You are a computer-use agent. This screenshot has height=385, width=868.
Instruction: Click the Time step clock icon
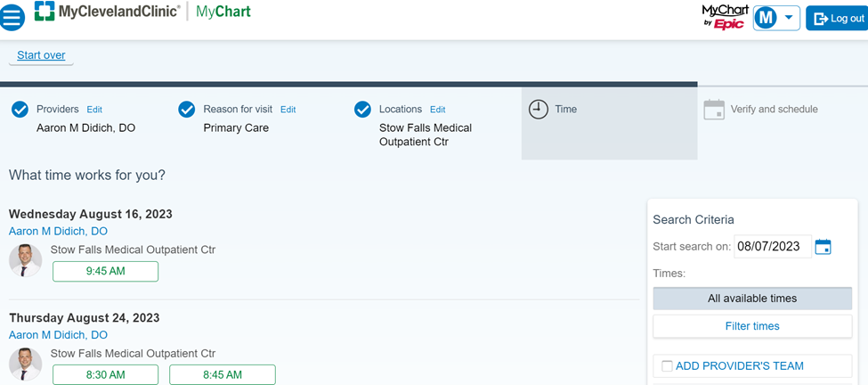click(x=538, y=109)
